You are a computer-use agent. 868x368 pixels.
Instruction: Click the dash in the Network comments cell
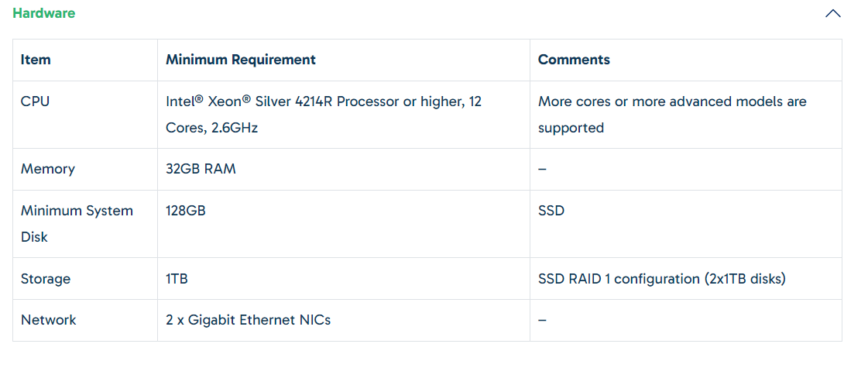tap(543, 320)
